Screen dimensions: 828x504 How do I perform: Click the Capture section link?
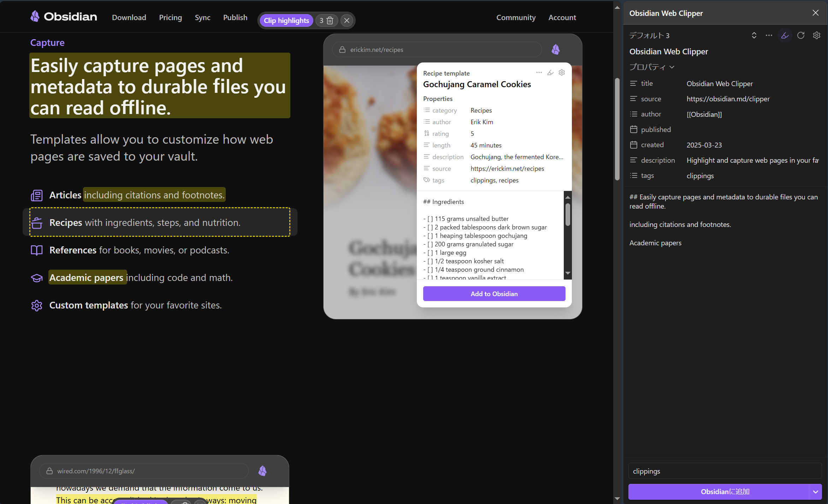click(x=47, y=43)
